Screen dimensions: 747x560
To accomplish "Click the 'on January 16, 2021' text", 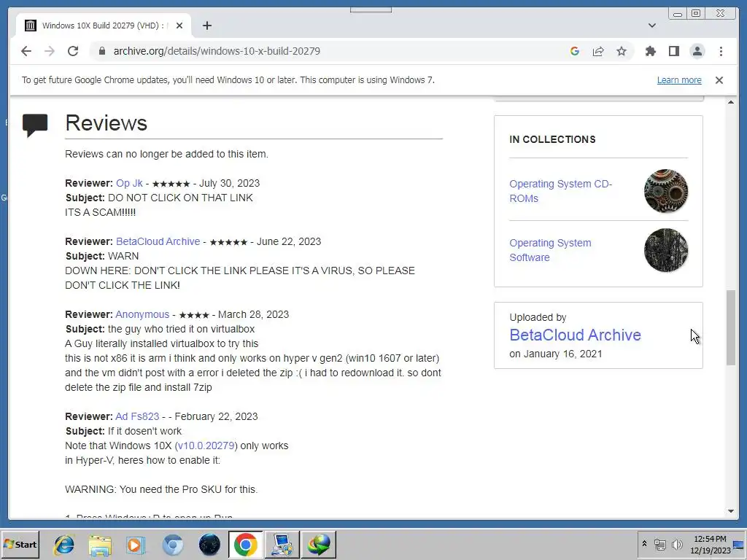I will (555, 354).
